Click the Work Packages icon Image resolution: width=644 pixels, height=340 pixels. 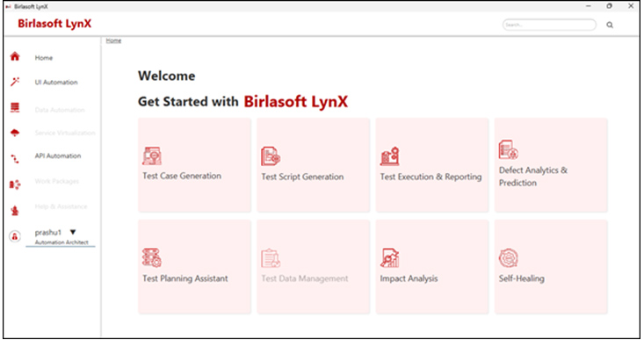15,184
